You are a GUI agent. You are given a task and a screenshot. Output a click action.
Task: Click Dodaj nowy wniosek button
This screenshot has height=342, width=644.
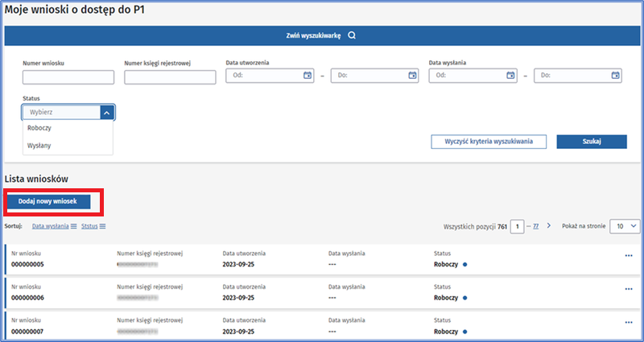[x=47, y=202]
